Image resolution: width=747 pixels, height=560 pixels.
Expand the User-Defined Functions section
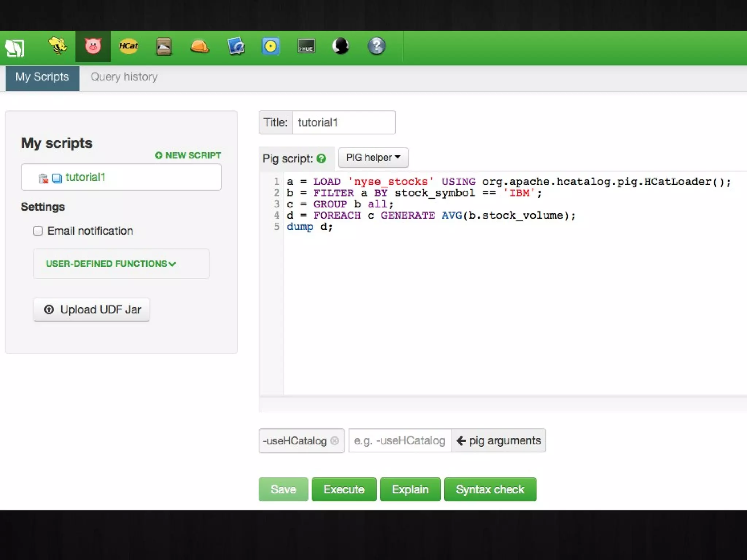(x=111, y=264)
